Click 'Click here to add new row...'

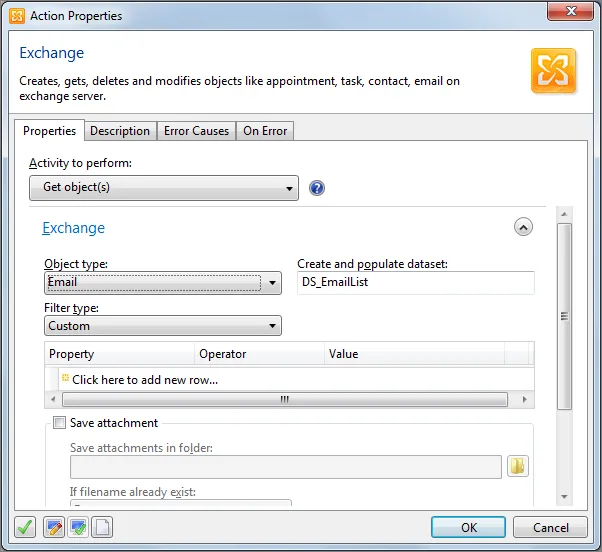pyautogui.click(x=145, y=380)
